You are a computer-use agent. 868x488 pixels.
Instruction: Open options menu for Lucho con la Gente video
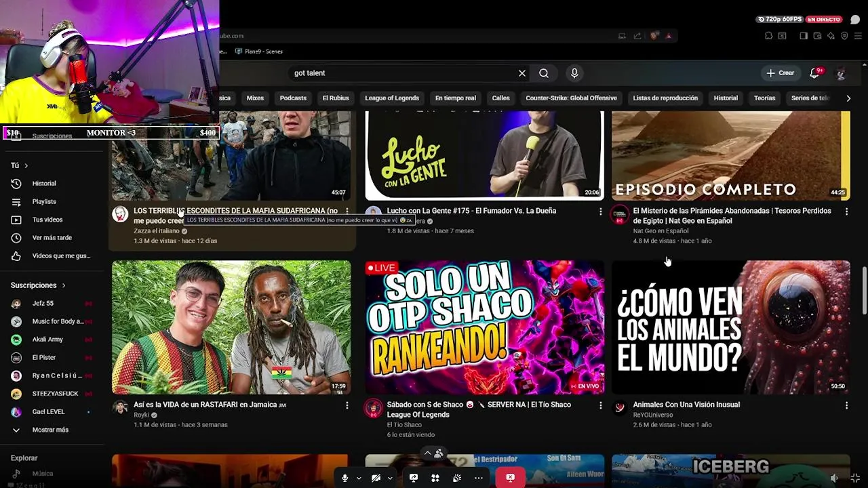pyautogui.click(x=600, y=211)
